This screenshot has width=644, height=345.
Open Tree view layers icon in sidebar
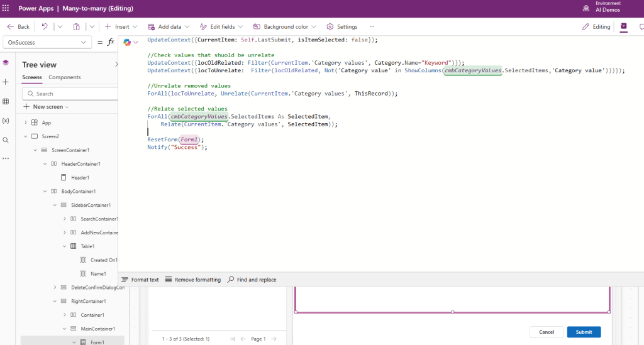point(6,63)
